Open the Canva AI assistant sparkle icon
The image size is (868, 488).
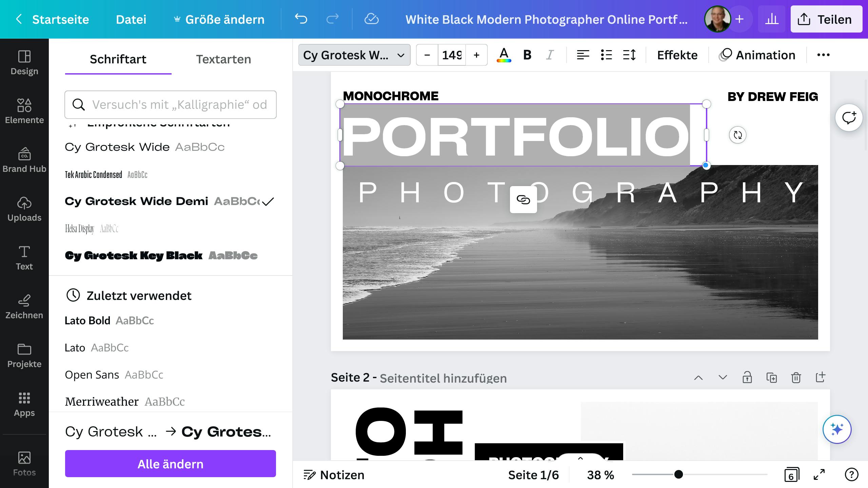click(x=837, y=429)
